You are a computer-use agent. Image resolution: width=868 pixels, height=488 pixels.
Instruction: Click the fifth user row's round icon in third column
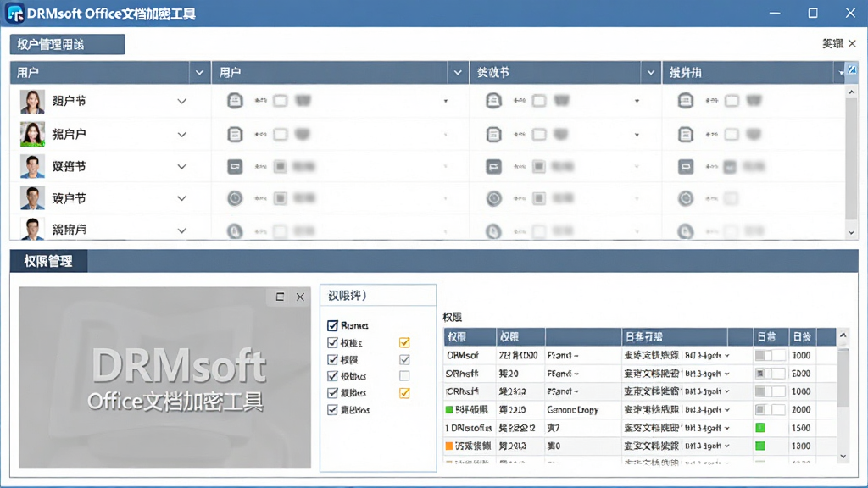pyautogui.click(x=493, y=230)
